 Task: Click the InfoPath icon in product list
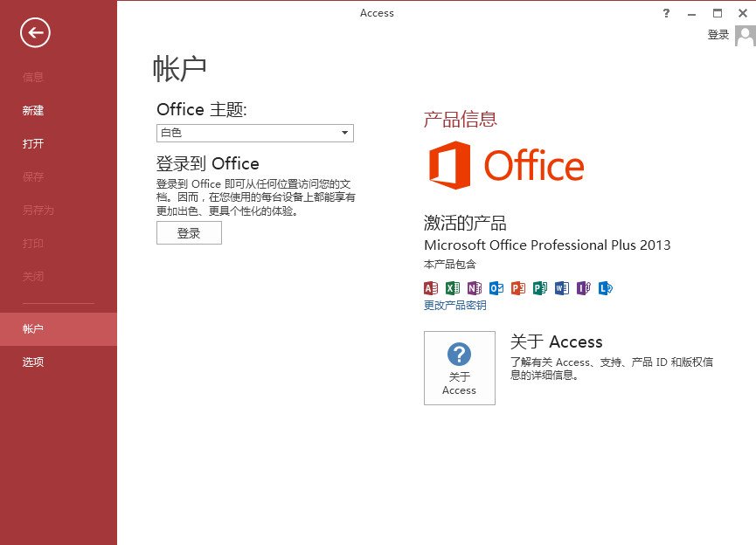[584, 288]
